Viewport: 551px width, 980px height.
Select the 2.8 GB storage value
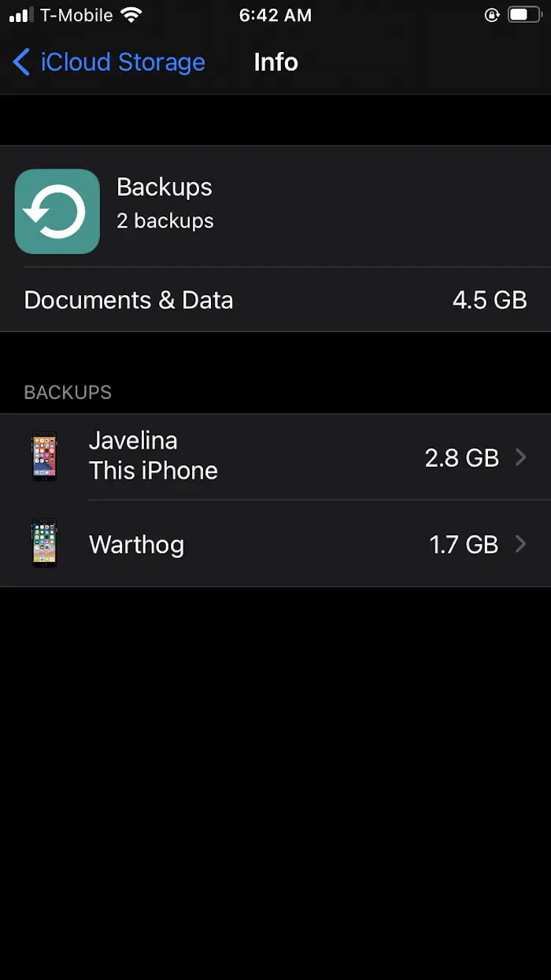tap(461, 457)
